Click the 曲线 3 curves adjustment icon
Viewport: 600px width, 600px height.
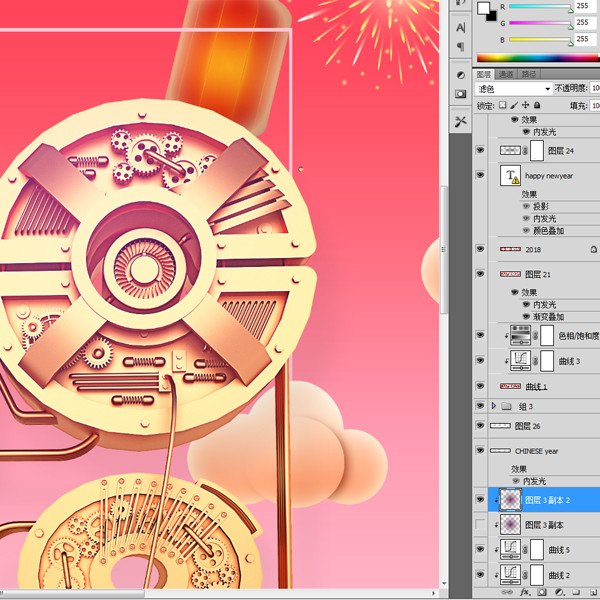pos(520,361)
